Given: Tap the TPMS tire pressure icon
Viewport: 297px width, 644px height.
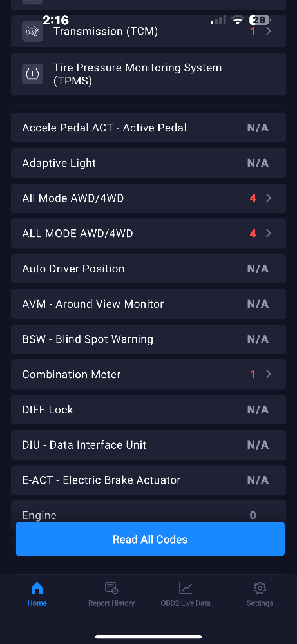Looking at the screenshot, I should 32,74.
